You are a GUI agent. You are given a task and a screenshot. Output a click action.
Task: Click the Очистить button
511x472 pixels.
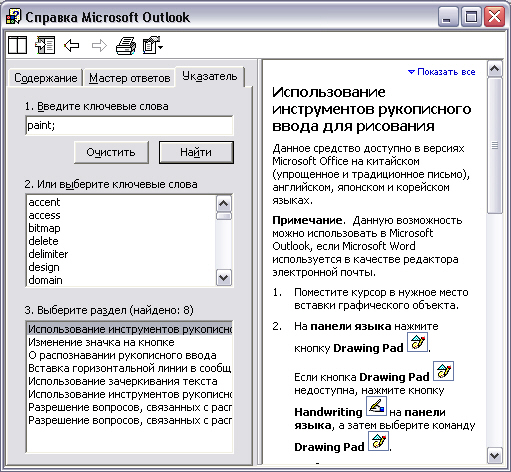111,152
